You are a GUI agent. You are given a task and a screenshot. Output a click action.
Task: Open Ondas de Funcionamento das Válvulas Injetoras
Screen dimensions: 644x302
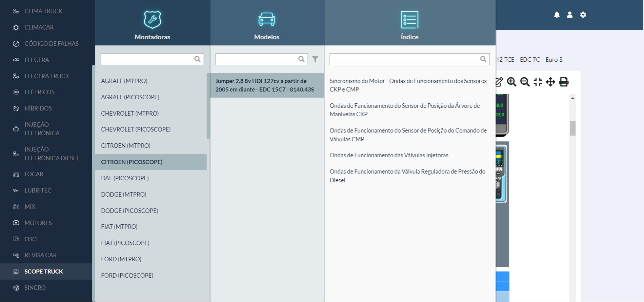389,155
